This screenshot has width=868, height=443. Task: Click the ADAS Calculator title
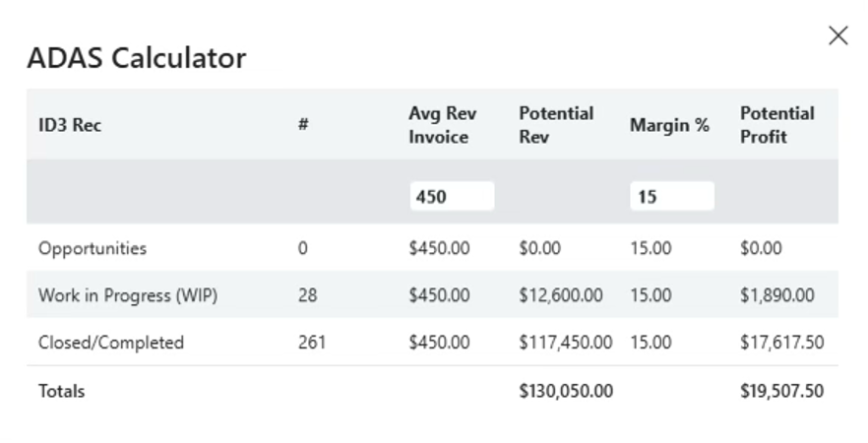point(137,57)
